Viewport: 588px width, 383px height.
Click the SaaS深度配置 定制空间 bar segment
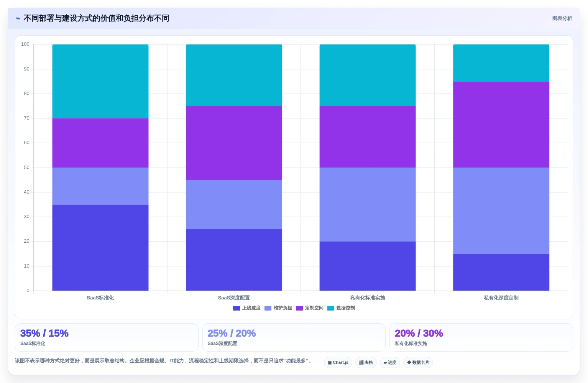pos(234,143)
